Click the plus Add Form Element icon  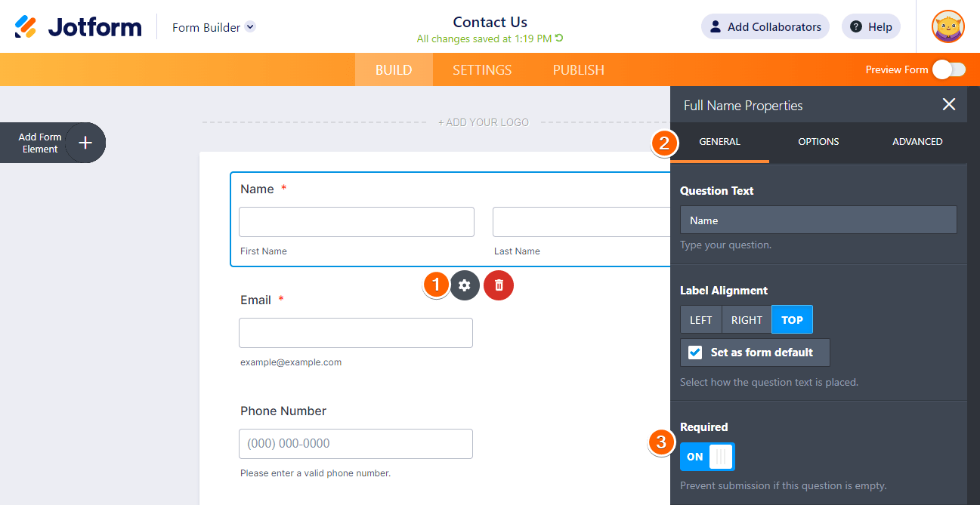coord(85,143)
